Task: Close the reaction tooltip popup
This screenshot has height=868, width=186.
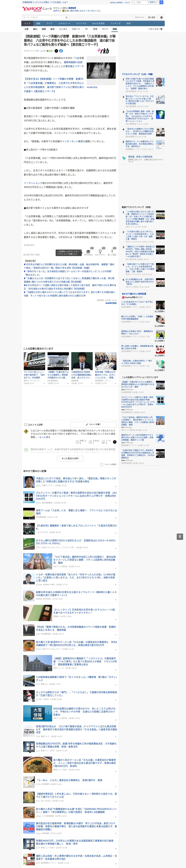Action: (x=81, y=251)
